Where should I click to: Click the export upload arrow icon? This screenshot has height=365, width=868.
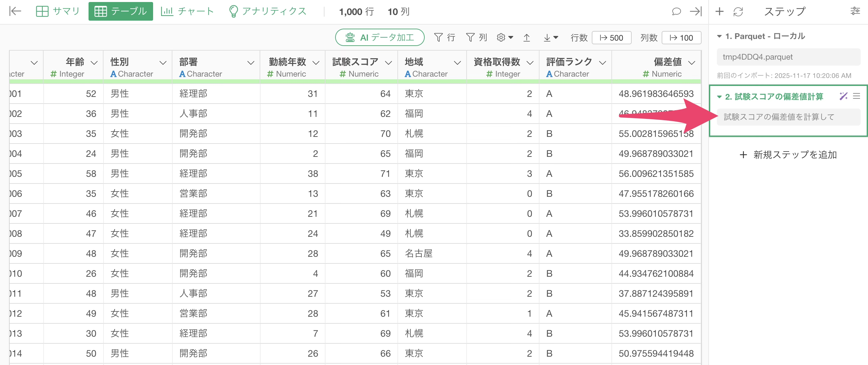pos(527,38)
